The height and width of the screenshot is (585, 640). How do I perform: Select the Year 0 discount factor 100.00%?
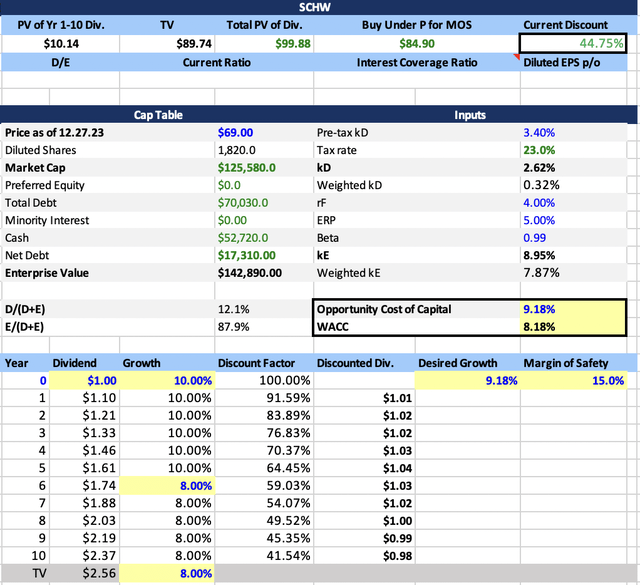(264, 380)
